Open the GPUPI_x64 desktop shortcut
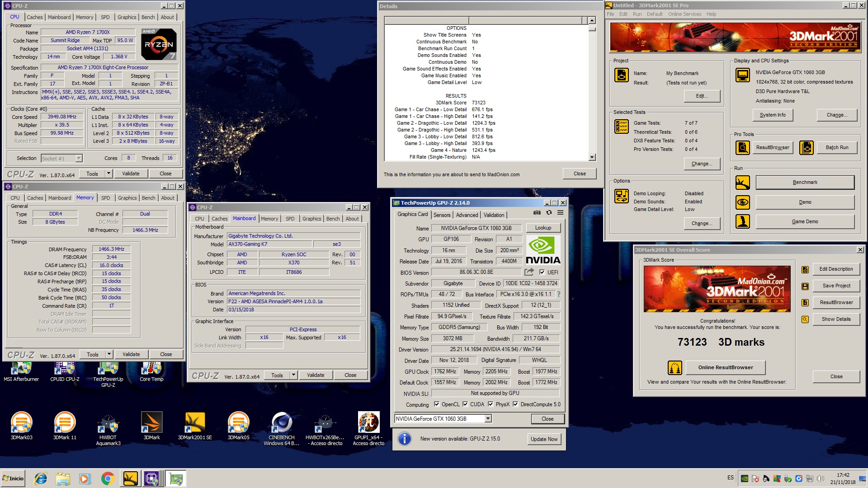The width and height of the screenshot is (868, 488). pyautogui.click(x=368, y=429)
